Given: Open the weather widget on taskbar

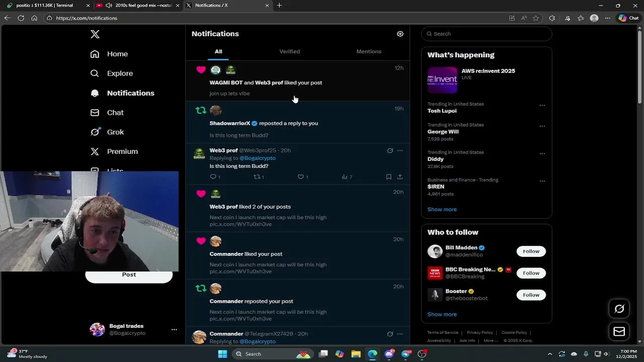Looking at the screenshot, I should point(28,354).
